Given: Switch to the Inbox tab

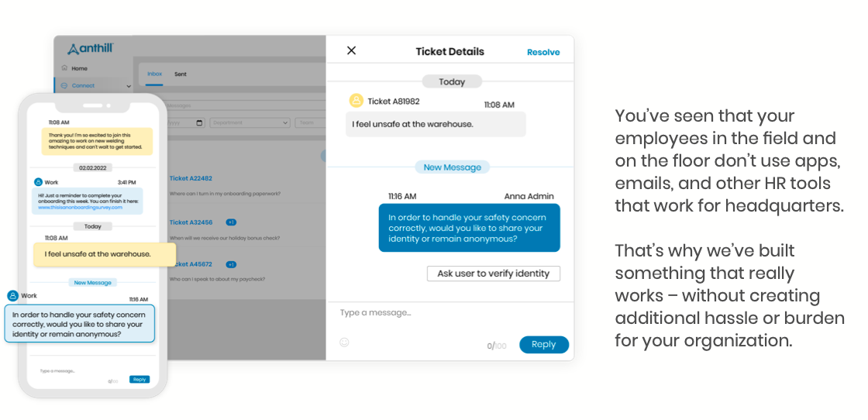Looking at the screenshot, I should point(155,74).
